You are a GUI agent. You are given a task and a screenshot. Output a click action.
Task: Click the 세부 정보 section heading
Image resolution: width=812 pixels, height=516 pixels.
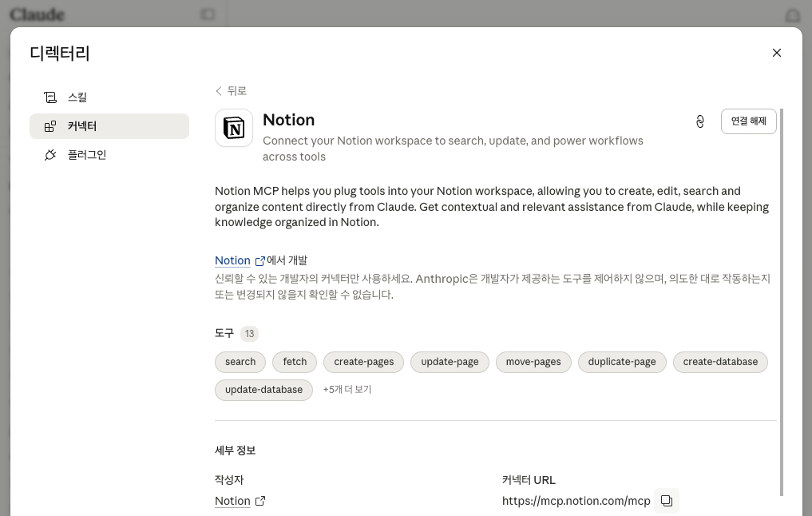click(x=235, y=451)
